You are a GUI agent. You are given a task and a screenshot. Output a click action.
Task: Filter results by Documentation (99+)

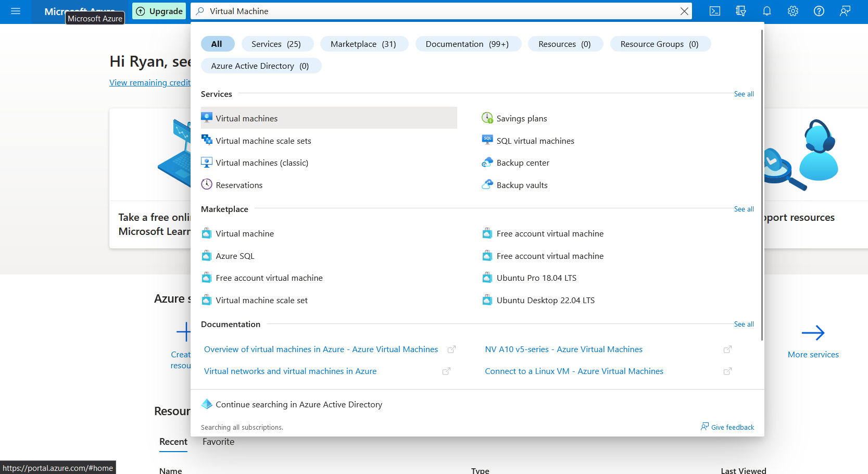coord(469,44)
